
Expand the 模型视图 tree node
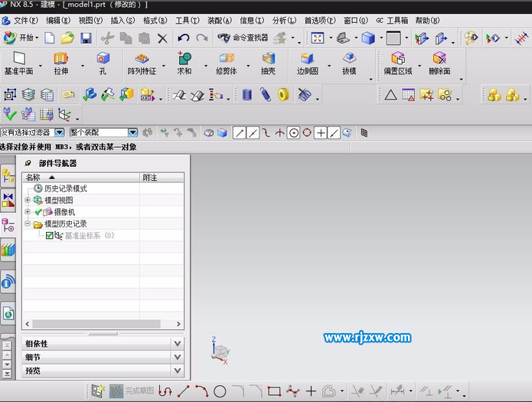pos(28,200)
